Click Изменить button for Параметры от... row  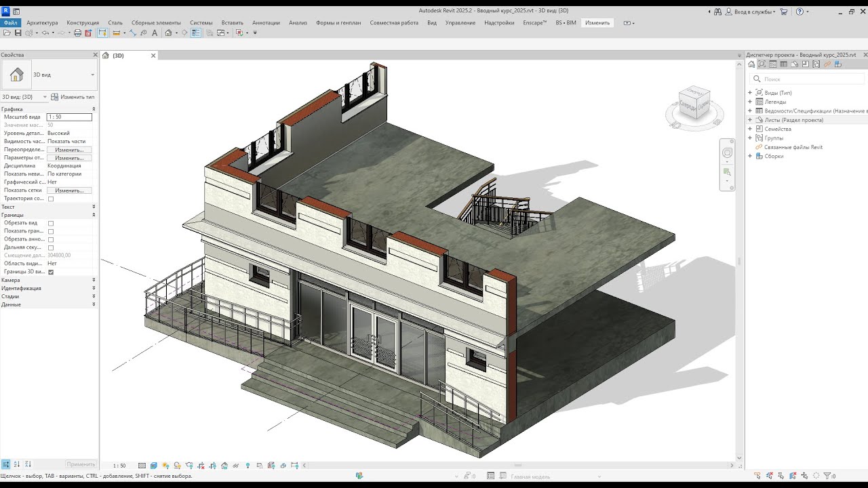[69, 158]
